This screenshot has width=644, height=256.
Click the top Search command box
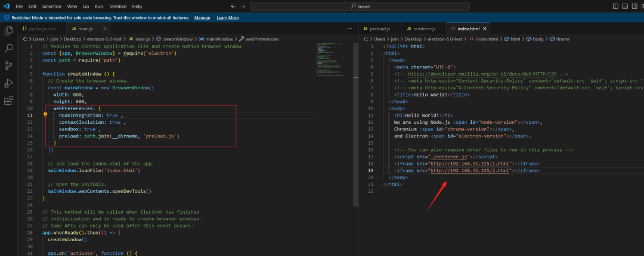click(x=360, y=6)
